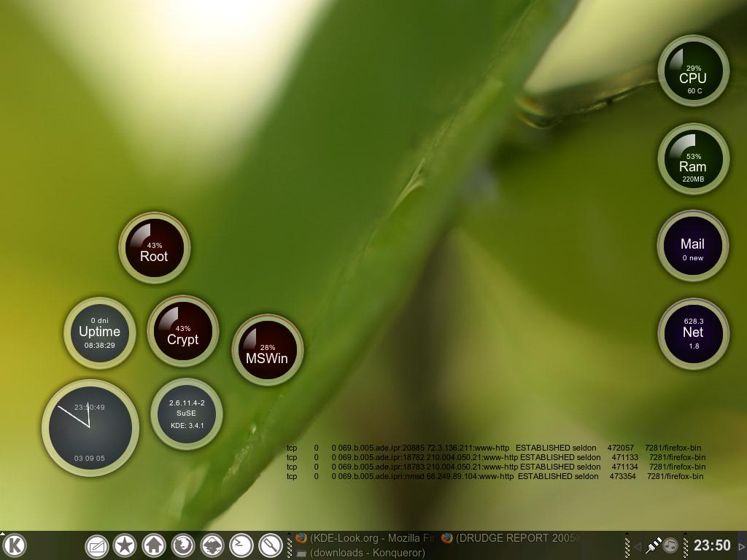The height and width of the screenshot is (560, 747).
Task: Open the Mail 0 new widget
Action: point(693,246)
